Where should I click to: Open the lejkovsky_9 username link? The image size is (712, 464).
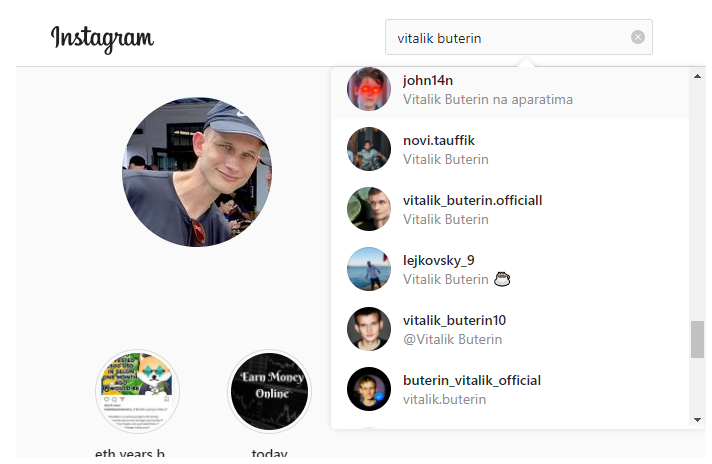click(x=439, y=260)
